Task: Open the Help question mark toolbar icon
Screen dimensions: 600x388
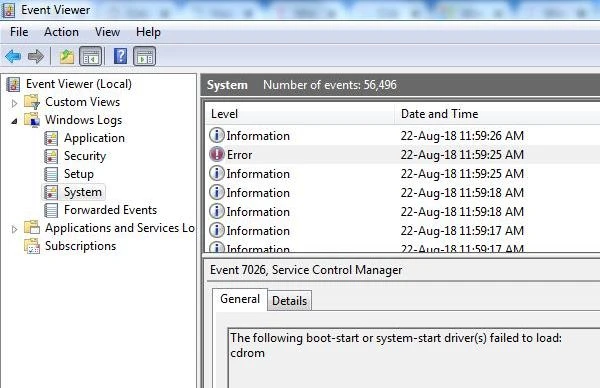Action: (121, 56)
